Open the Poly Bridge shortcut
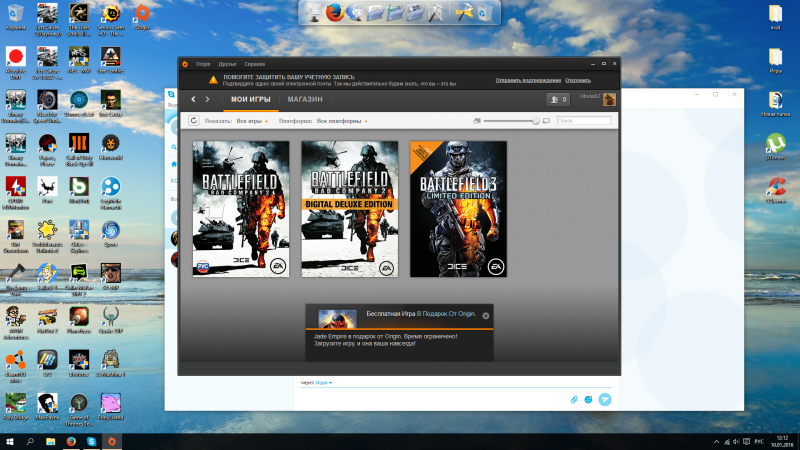 click(x=16, y=407)
